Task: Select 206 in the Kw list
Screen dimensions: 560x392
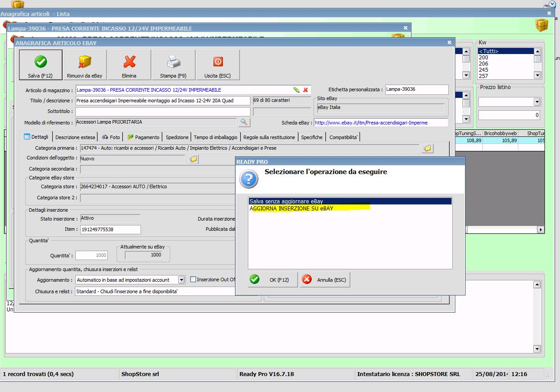Action: (505, 64)
